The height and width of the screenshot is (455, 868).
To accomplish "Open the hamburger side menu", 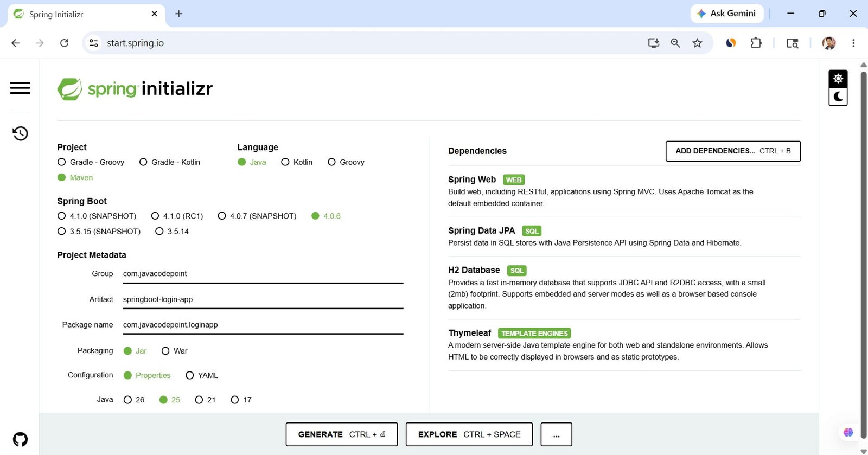I will (x=20, y=88).
